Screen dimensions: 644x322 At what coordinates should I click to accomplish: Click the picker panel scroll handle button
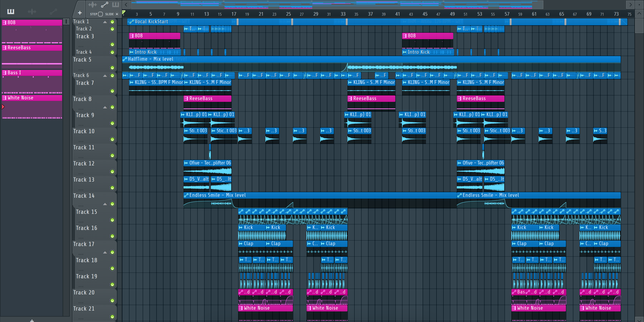(x=66, y=21)
